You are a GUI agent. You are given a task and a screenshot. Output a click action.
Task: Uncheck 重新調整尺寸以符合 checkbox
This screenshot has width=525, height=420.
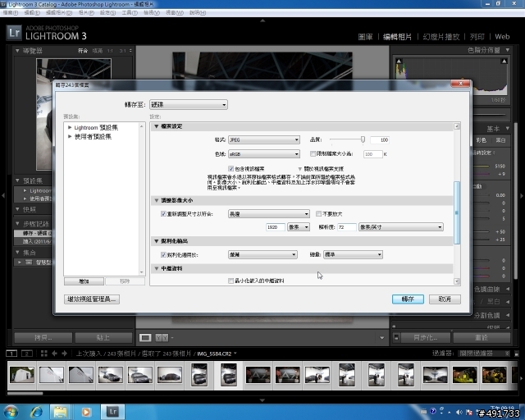tap(163, 213)
